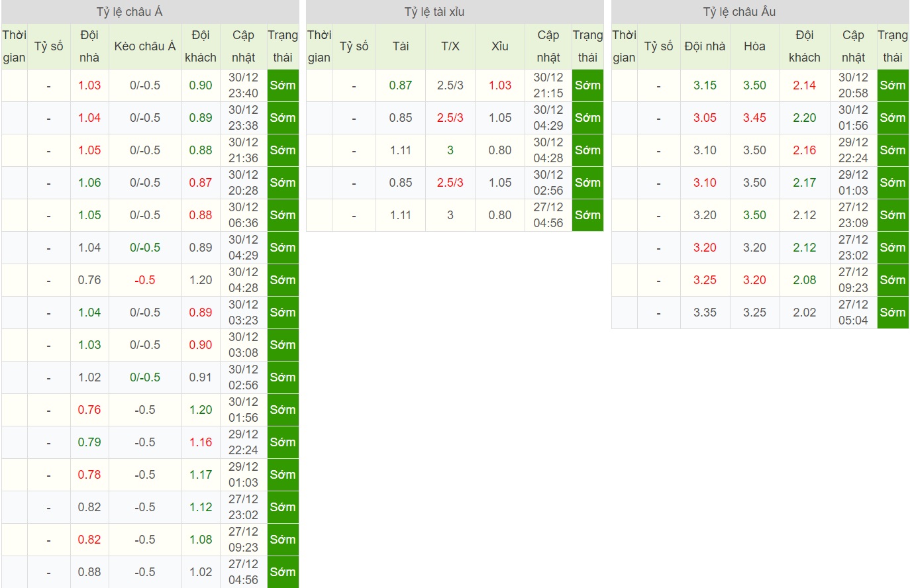The image size is (910, 588).
Task: Click home odds 0.79 in châu Á table
Action: click(89, 442)
